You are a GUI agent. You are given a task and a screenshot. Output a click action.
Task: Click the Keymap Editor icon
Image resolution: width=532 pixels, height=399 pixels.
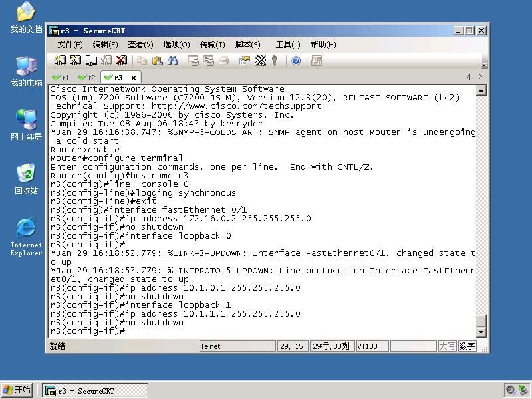260,61
